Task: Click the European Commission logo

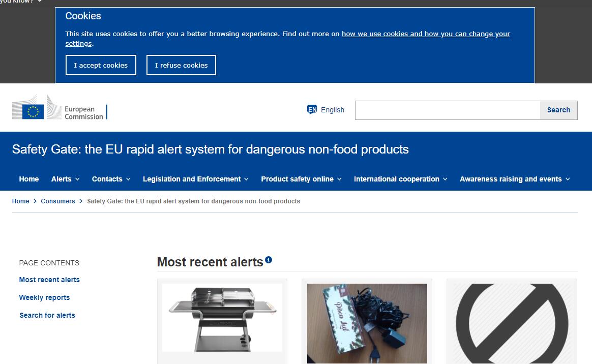Action: coord(60,108)
